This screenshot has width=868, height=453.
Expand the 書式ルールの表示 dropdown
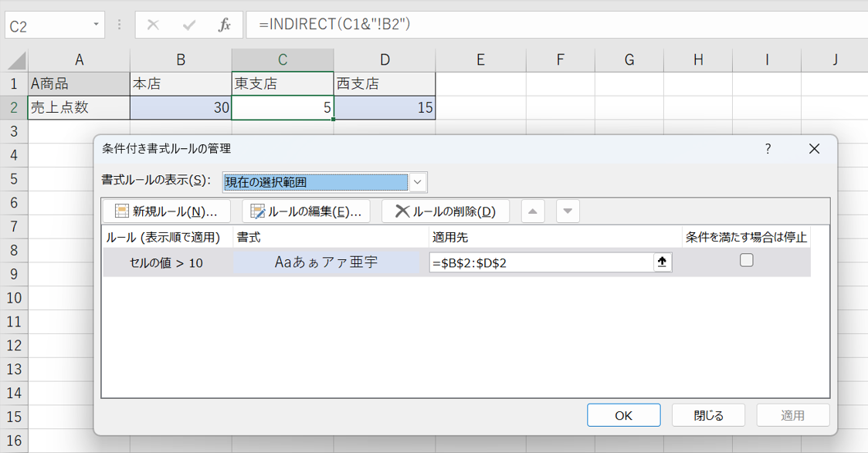pyautogui.click(x=418, y=182)
